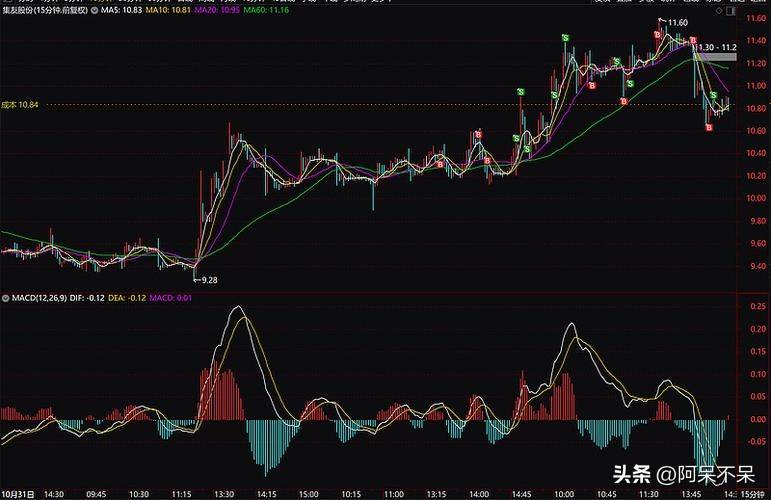Image resolution: width=771 pixels, height=500 pixels.
Task: Click the 9.80 price axis value
Action: [758, 221]
